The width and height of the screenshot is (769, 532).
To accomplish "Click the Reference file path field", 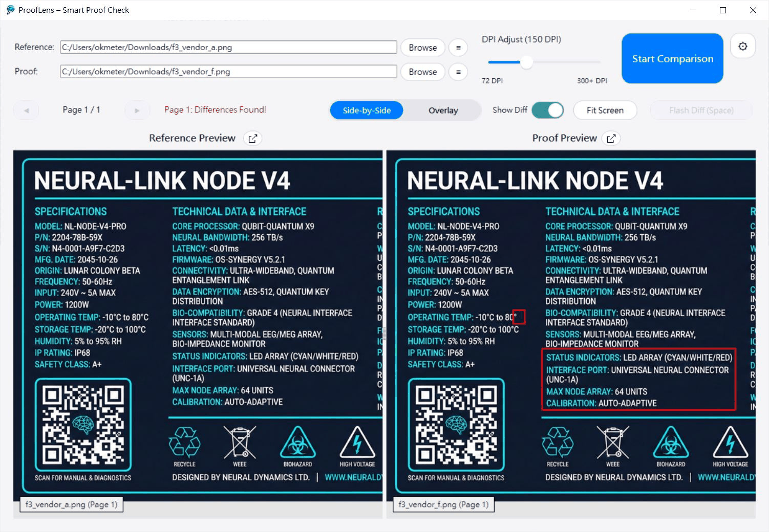I will [x=228, y=47].
